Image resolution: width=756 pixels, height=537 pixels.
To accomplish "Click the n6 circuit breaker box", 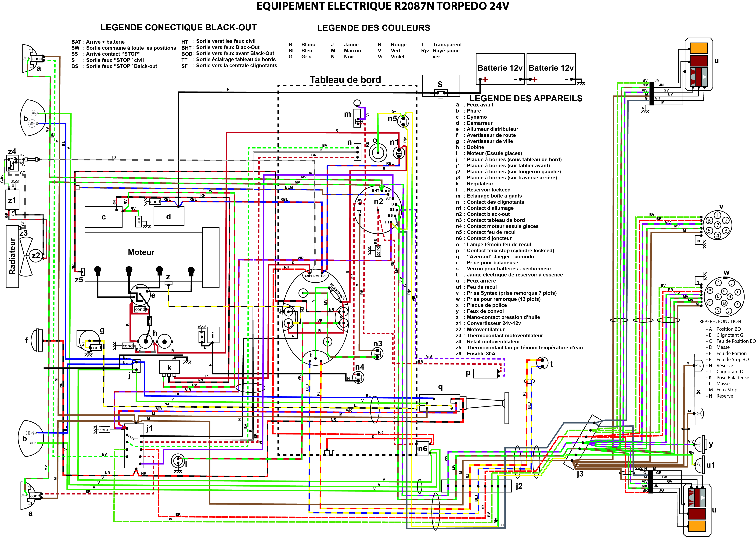I will pos(423,449).
